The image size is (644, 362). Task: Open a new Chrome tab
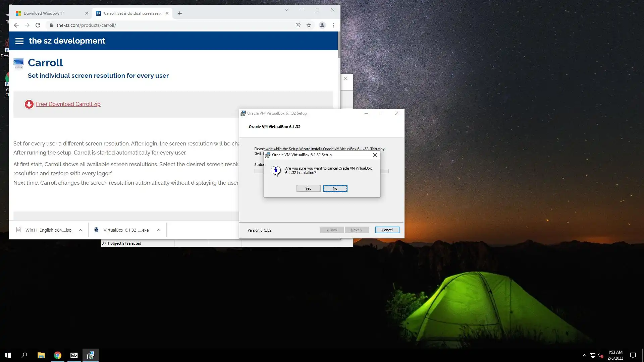(x=180, y=13)
